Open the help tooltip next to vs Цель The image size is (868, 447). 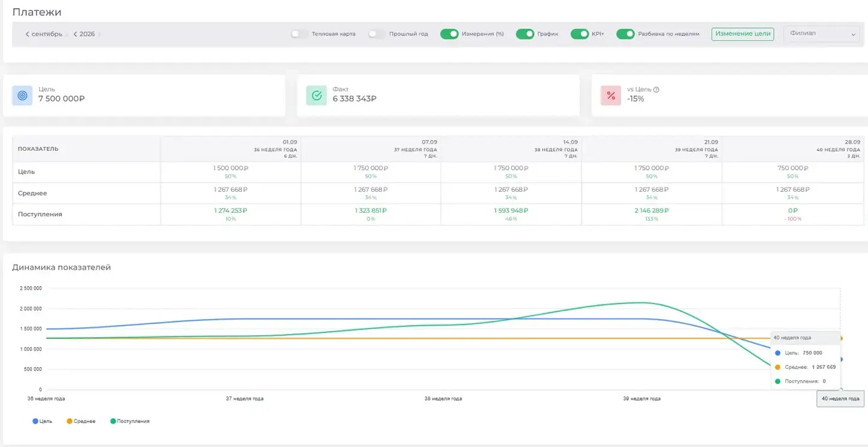[656, 90]
